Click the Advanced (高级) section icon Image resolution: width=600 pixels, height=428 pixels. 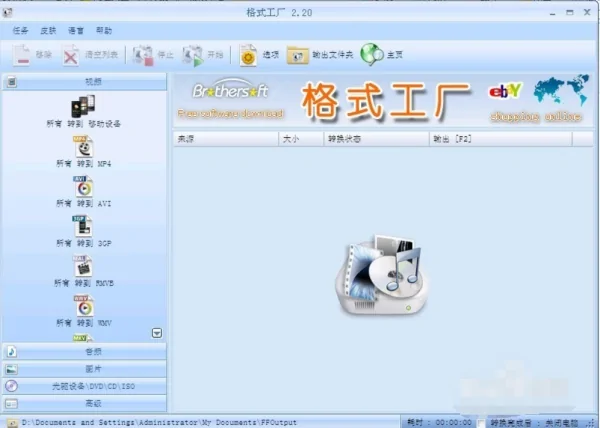(x=11, y=404)
